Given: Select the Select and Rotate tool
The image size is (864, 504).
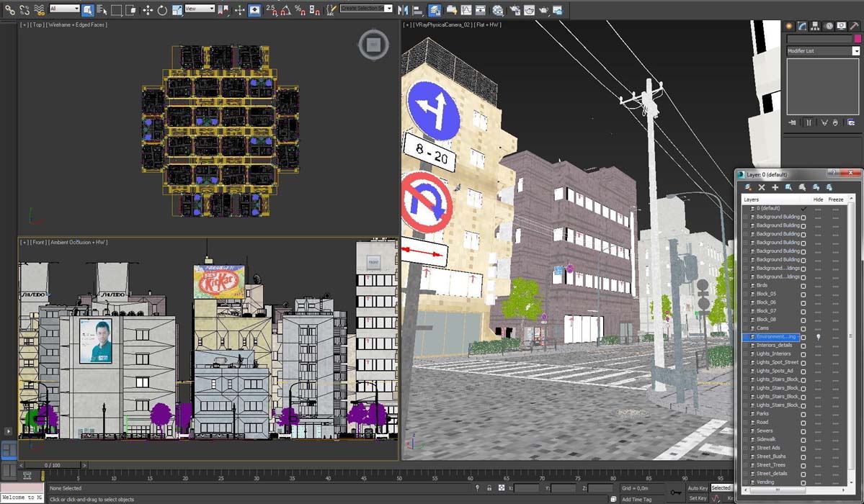Looking at the screenshot, I should (x=162, y=10).
